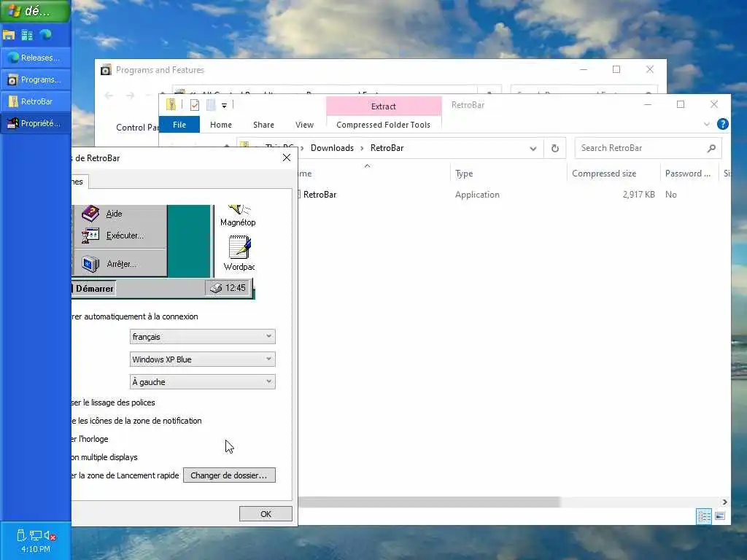
Task: Click the Task View quick launch icon
Action: click(x=27, y=35)
